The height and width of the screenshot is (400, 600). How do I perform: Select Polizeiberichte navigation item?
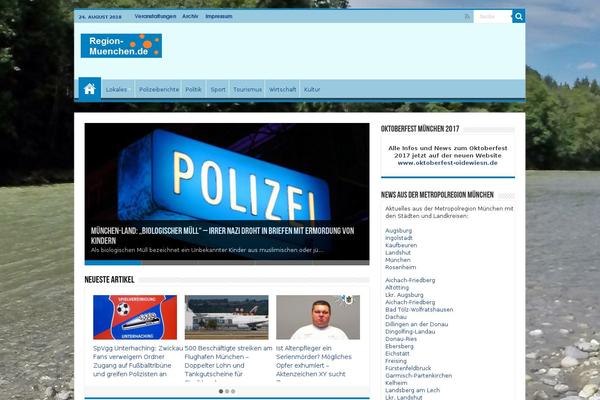(x=159, y=89)
